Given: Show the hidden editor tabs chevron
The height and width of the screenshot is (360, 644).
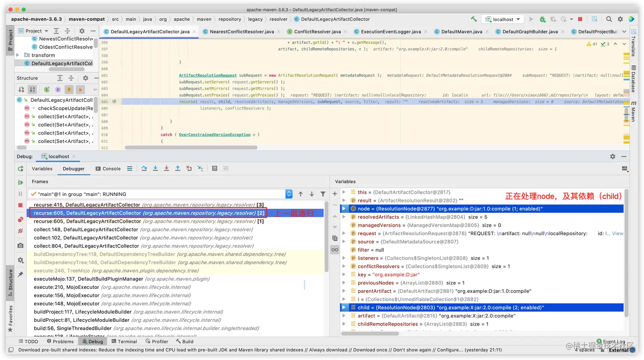Looking at the screenshot, I should click(x=624, y=32).
